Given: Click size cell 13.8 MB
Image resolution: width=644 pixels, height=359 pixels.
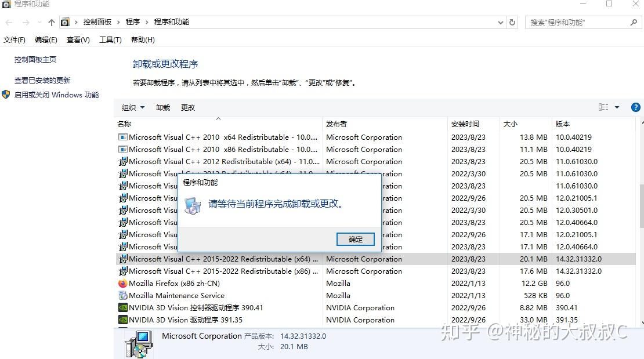Looking at the screenshot, I should point(534,137).
